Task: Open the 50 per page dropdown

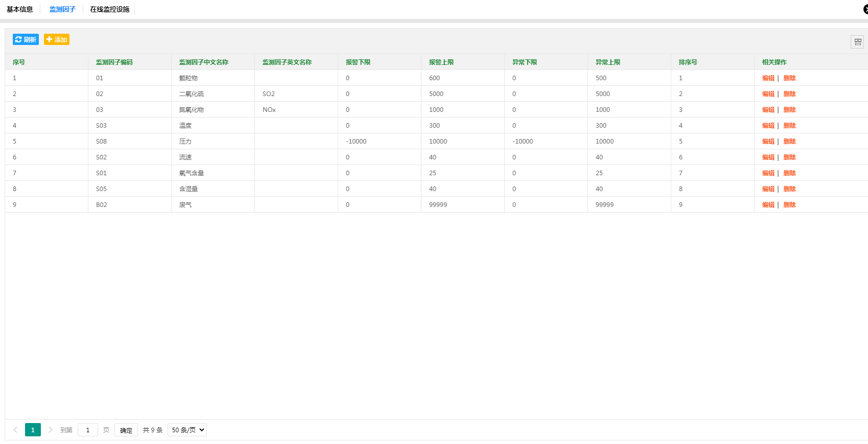Action: click(187, 430)
